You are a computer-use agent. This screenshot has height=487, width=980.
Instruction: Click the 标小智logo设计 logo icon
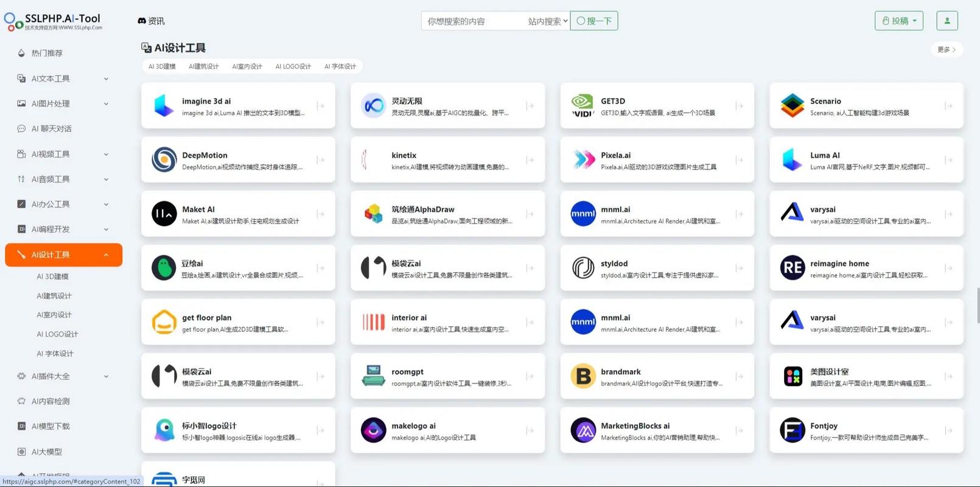click(x=164, y=431)
